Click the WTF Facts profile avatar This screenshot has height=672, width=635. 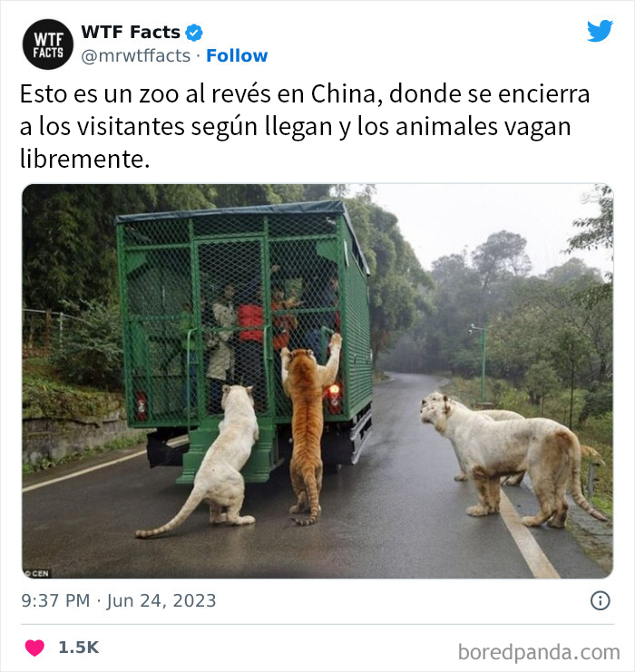pyautogui.click(x=47, y=44)
